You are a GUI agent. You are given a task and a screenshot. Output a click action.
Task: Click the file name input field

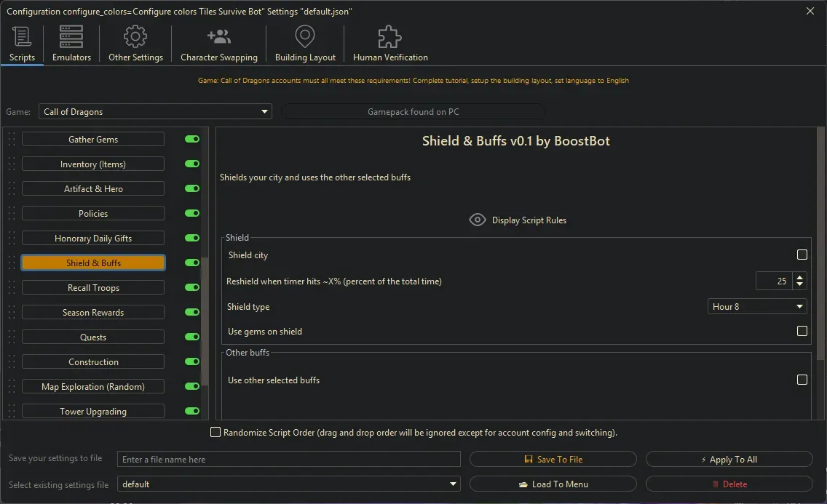[x=289, y=459]
